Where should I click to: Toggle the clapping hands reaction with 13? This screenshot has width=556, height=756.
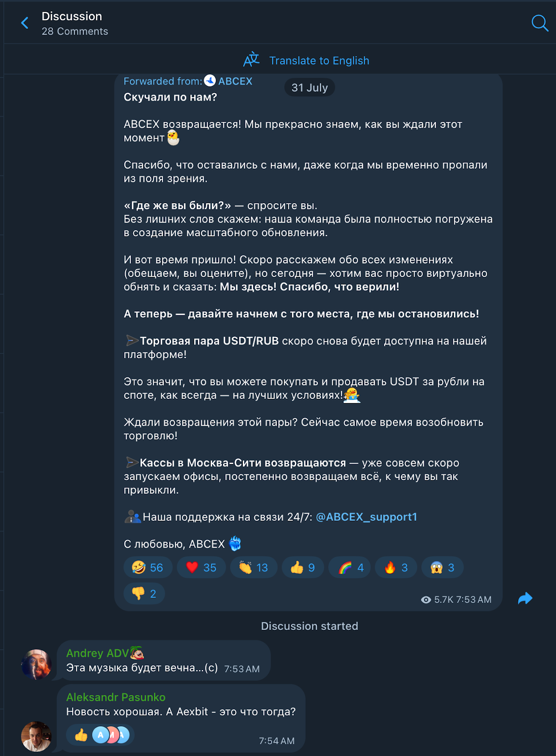[254, 567]
